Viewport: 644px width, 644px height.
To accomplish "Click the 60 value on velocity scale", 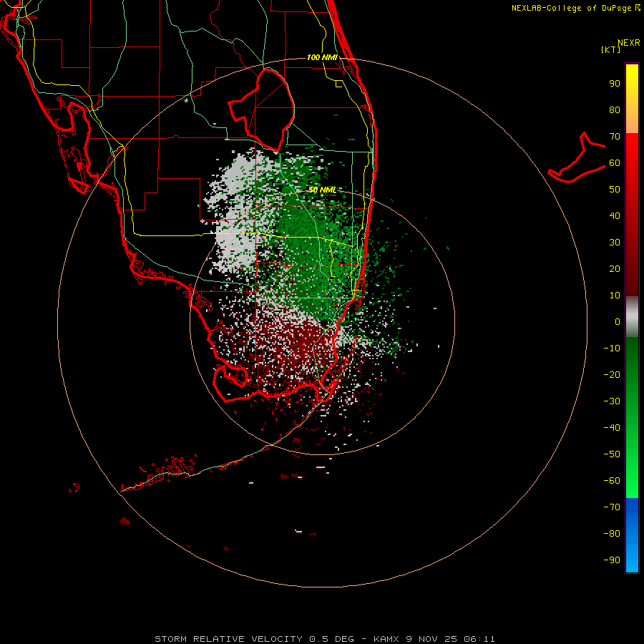I will point(615,163).
